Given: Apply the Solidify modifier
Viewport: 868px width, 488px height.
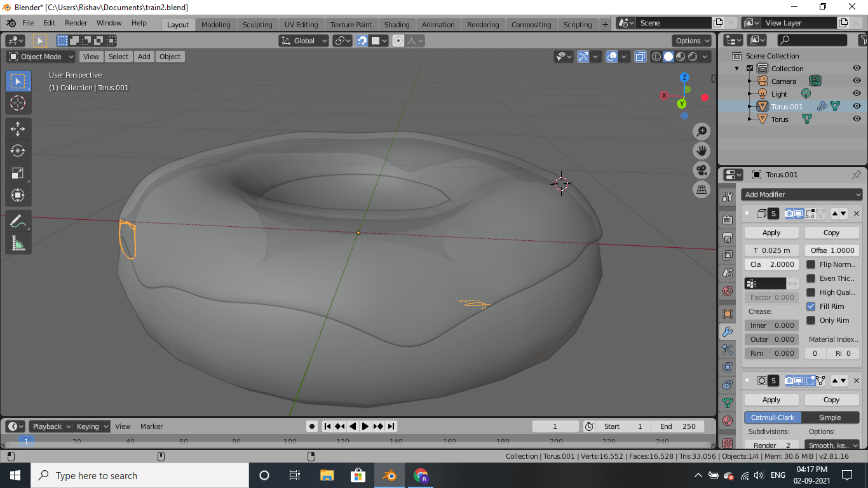Looking at the screenshot, I should coord(771,232).
